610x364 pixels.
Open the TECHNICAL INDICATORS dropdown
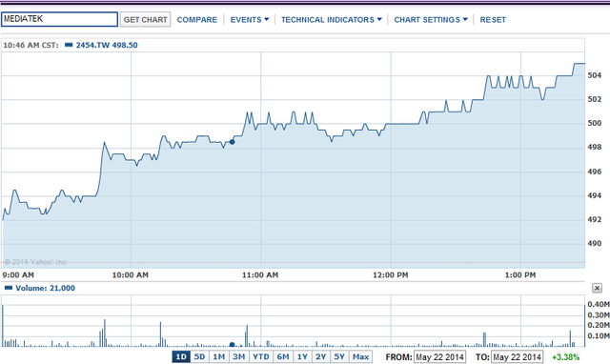(x=332, y=20)
